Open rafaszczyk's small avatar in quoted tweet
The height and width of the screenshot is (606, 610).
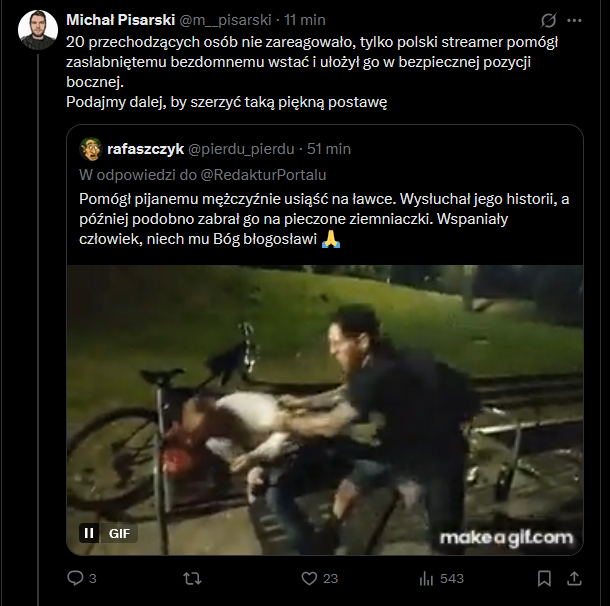(91, 148)
